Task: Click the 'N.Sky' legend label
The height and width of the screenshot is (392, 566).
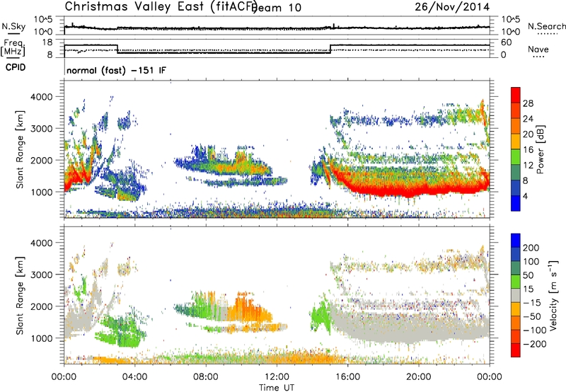Action: coord(13,26)
